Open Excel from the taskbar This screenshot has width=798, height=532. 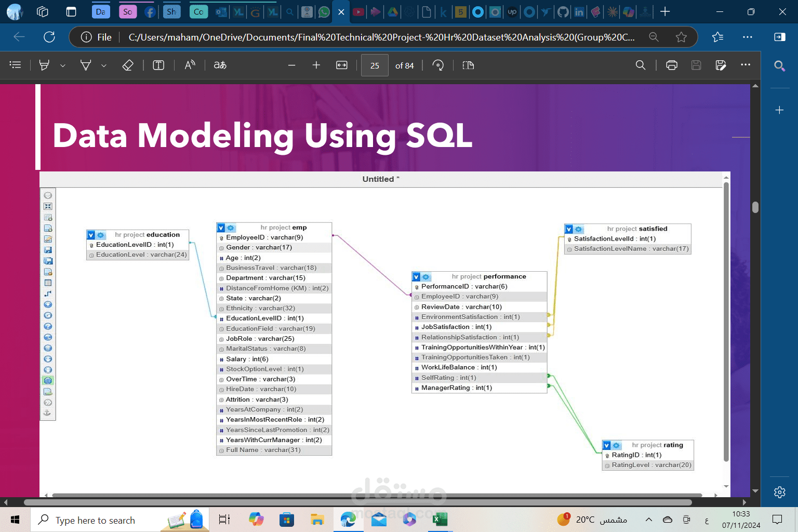coord(440,520)
